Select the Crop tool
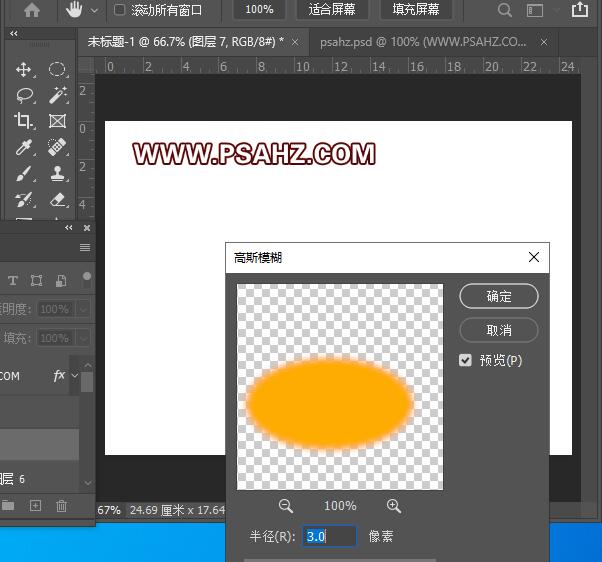The height and width of the screenshot is (562, 602). pyautogui.click(x=24, y=121)
